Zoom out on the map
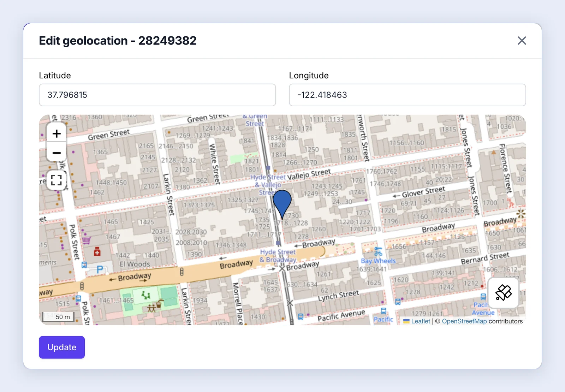Screen dimensions: 565x392 (56, 153)
